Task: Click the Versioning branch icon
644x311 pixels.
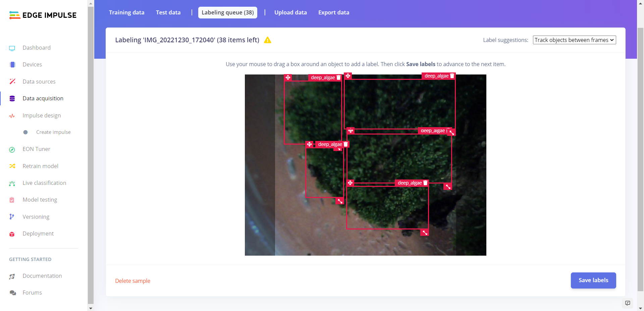Action: [x=12, y=217]
